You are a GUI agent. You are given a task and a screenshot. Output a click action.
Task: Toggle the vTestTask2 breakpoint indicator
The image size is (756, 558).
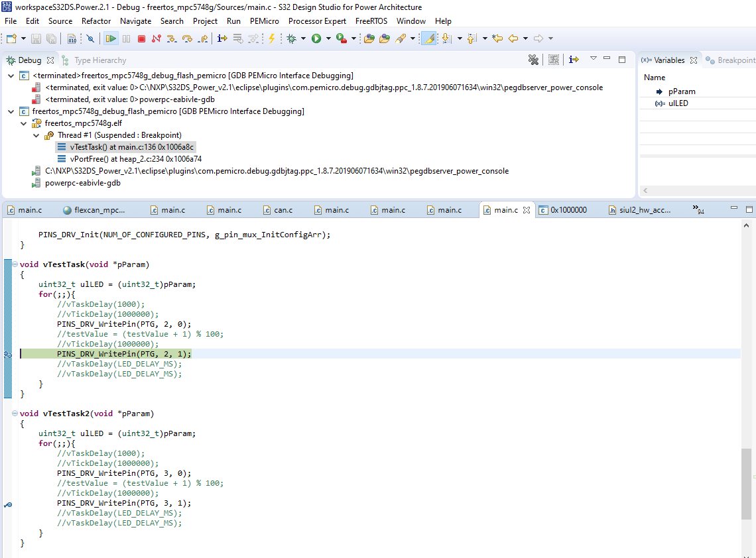pos(7,505)
